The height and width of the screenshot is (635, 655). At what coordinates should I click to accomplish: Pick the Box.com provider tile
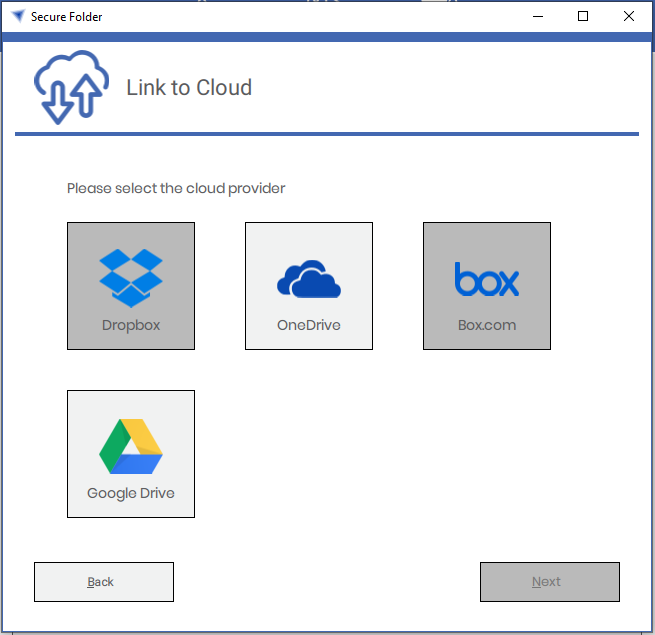point(487,286)
